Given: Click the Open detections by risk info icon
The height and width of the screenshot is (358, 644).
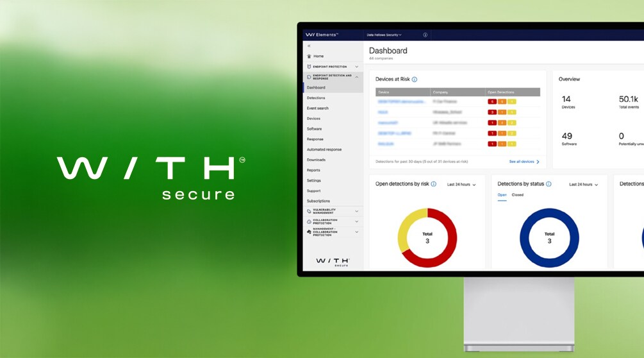Looking at the screenshot, I should pyautogui.click(x=434, y=184).
